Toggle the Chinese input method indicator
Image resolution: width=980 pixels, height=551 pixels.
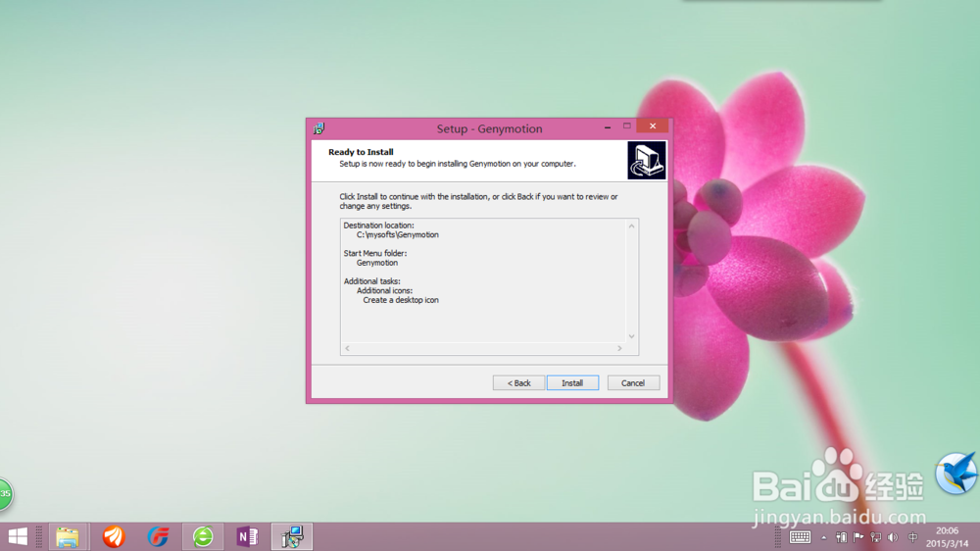pyautogui.click(x=913, y=537)
